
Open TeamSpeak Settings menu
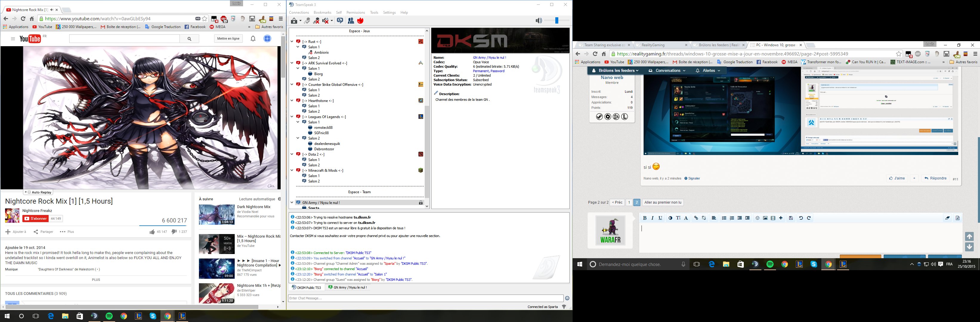pyautogui.click(x=389, y=13)
